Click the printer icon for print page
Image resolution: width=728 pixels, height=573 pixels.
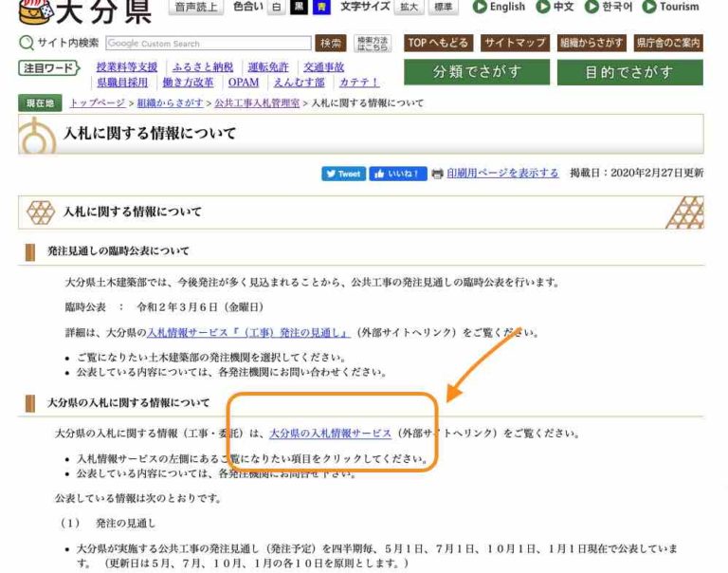437,174
